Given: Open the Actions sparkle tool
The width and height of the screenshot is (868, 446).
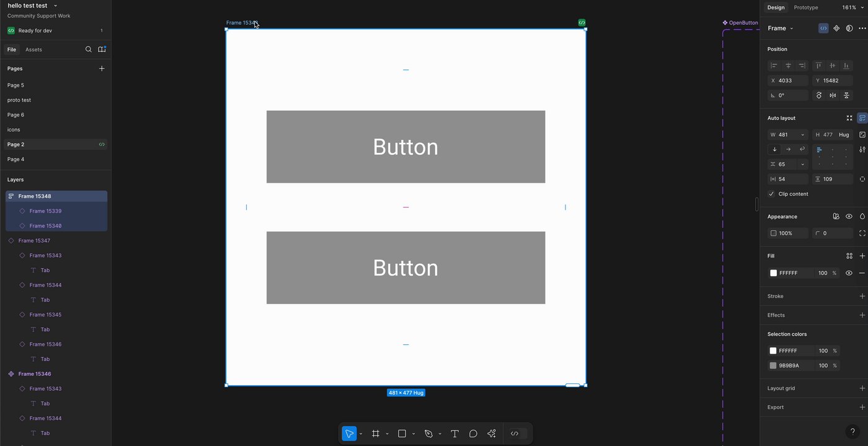Looking at the screenshot, I should (492, 434).
